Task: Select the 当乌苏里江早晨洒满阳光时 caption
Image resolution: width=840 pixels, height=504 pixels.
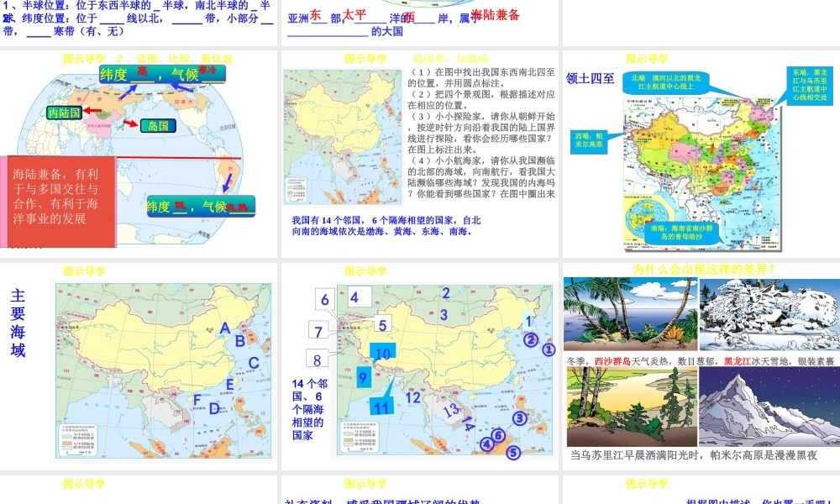Action: point(693,455)
